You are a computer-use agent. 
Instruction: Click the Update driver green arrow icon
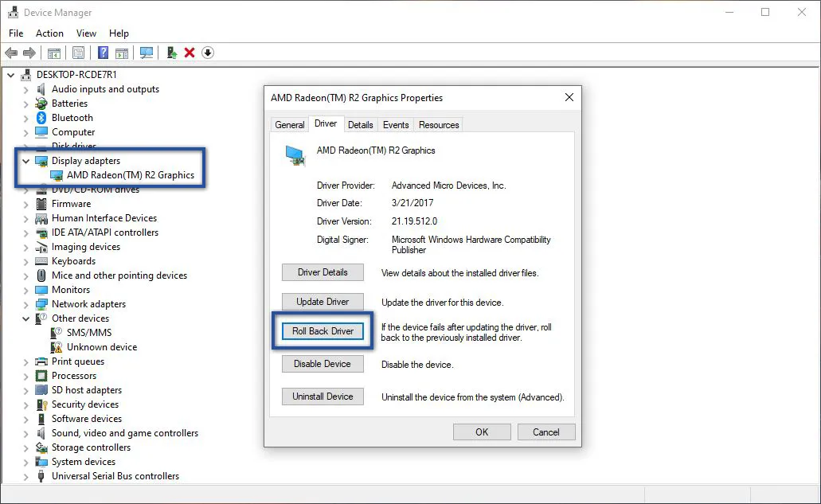[x=171, y=53]
